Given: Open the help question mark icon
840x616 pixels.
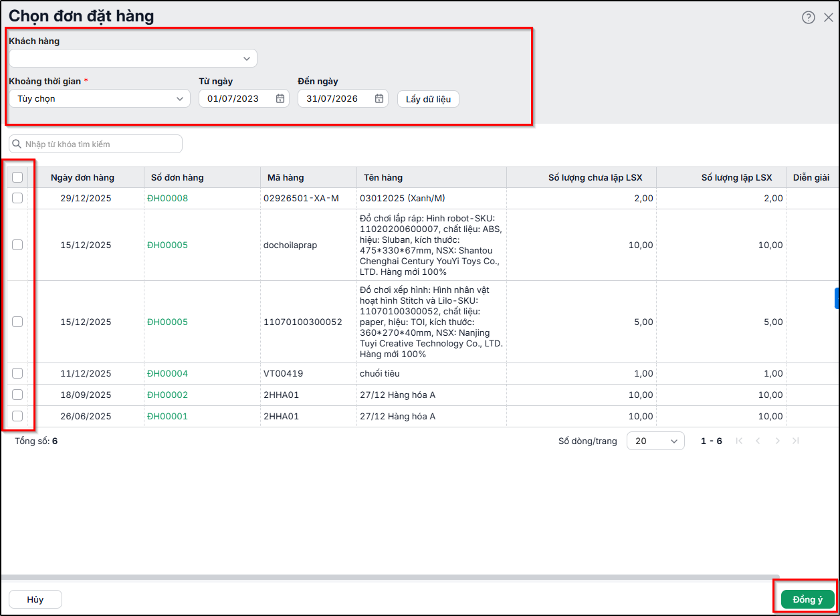Looking at the screenshot, I should click(809, 17).
